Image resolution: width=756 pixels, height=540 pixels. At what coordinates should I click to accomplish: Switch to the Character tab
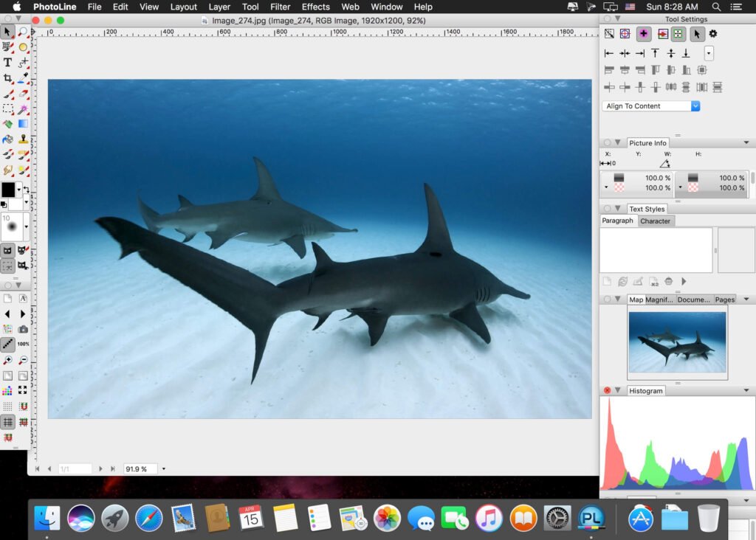click(656, 221)
